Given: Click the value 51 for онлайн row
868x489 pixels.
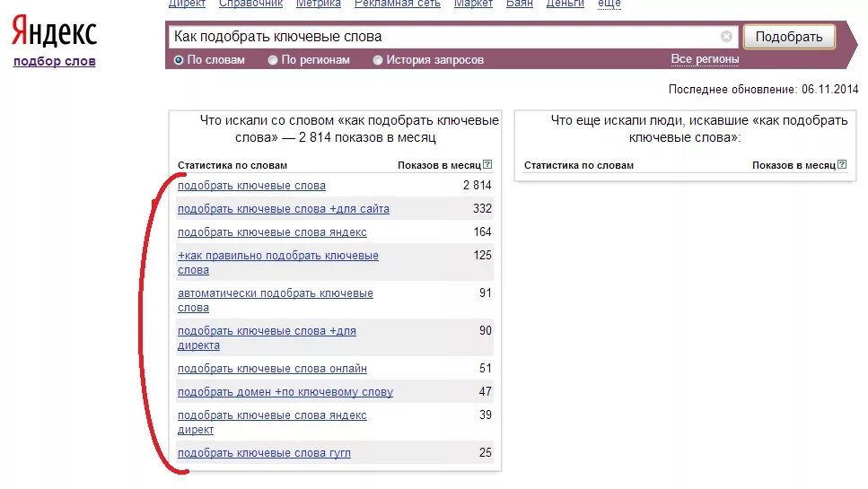Looking at the screenshot, I should [x=486, y=368].
